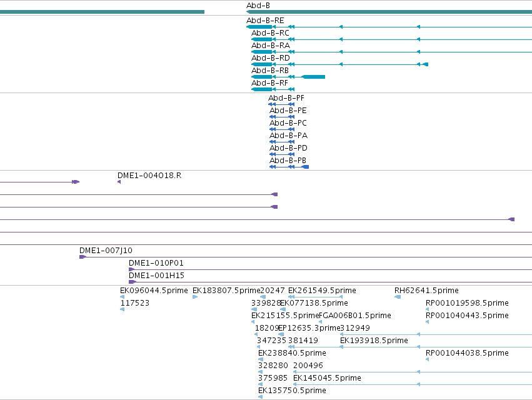
Task: Click the small arrow glyph under DME1-004O18.R
Action: coord(119,182)
